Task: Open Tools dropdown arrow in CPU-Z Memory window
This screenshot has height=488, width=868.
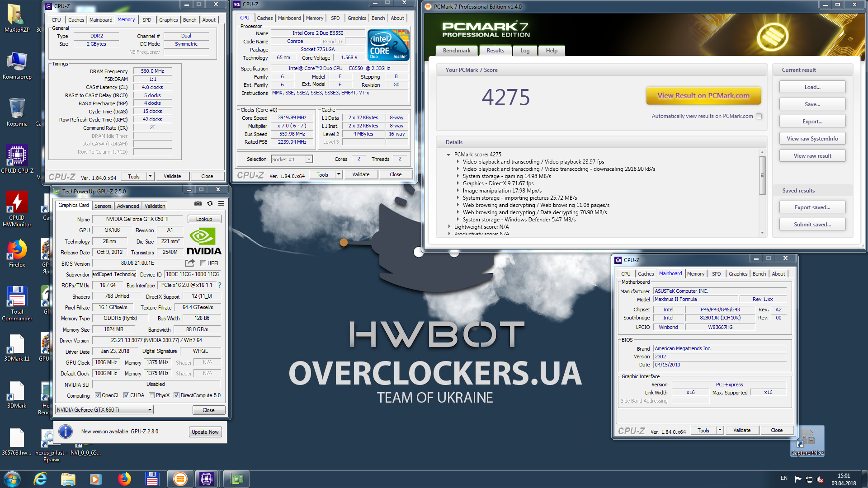Action: tap(150, 176)
